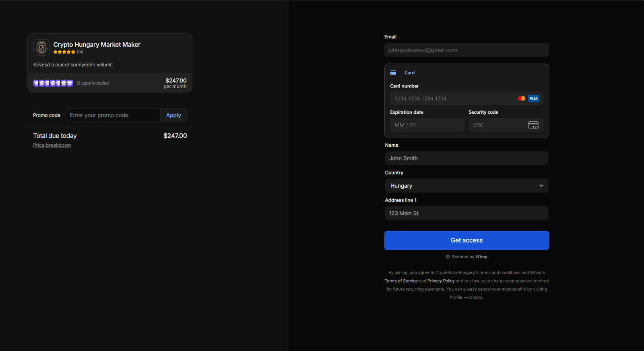Click the credit card icon beside Card

click(393, 73)
